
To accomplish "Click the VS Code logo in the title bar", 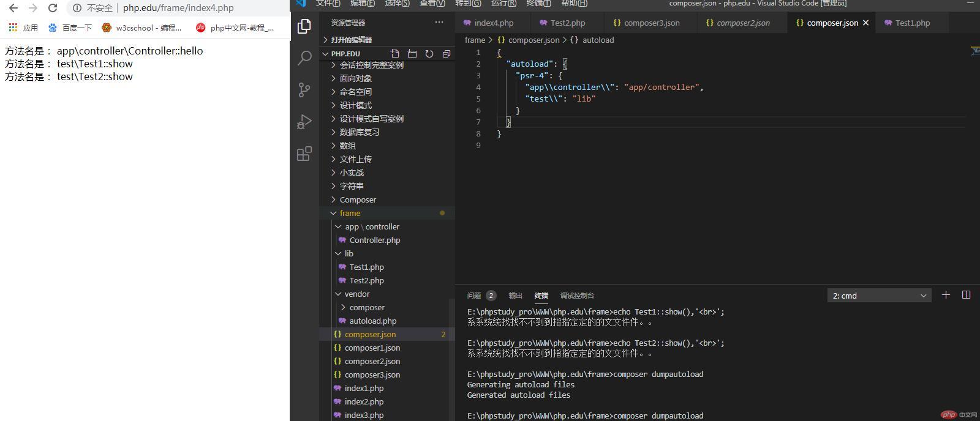I will coord(301,3).
